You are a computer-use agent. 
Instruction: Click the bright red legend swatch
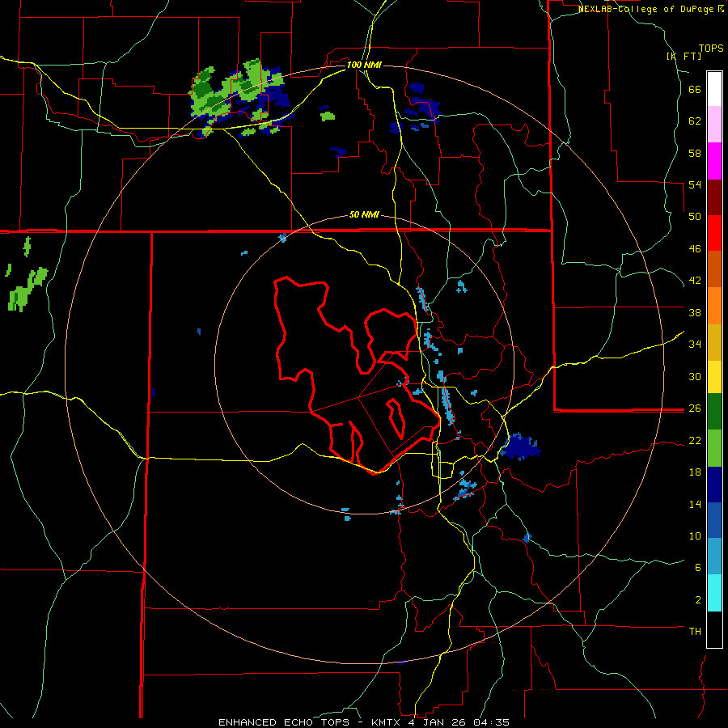click(x=714, y=233)
